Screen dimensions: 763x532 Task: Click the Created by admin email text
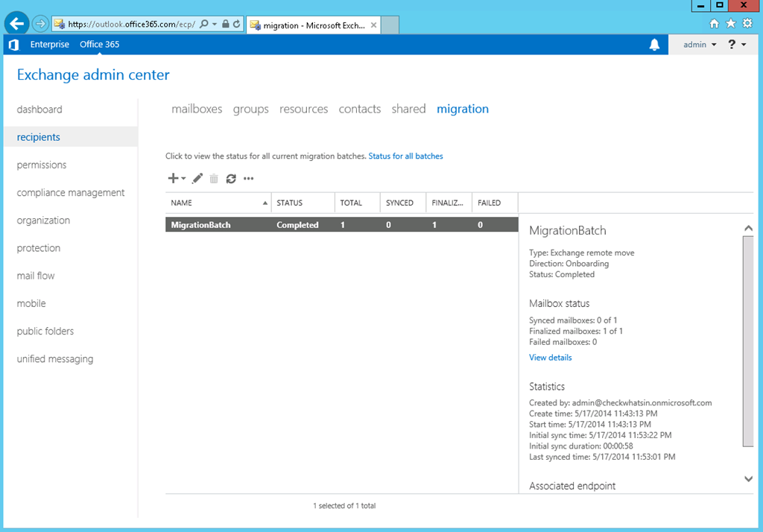click(621, 403)
